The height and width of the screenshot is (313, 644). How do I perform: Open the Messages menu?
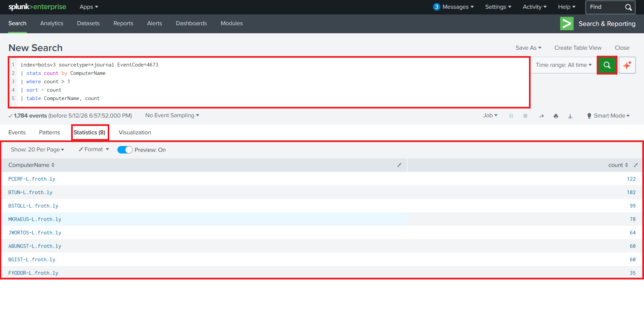click(x=453, y=7)
